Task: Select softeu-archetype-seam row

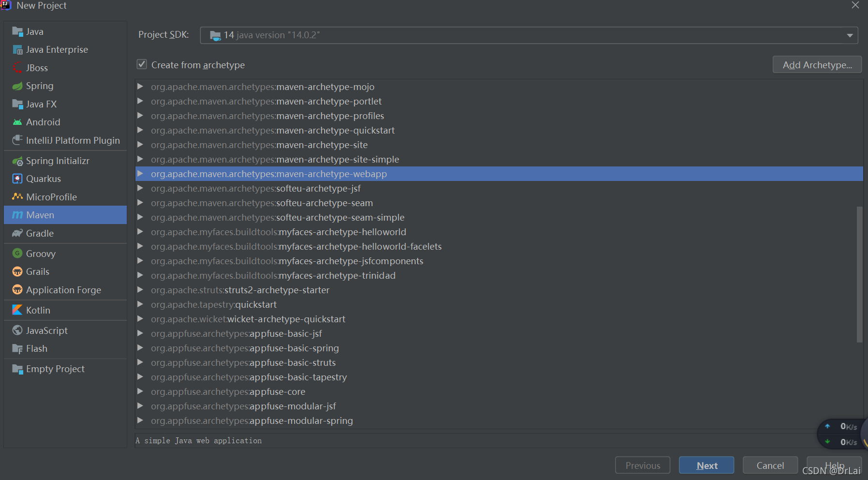Action: (499, 203)
